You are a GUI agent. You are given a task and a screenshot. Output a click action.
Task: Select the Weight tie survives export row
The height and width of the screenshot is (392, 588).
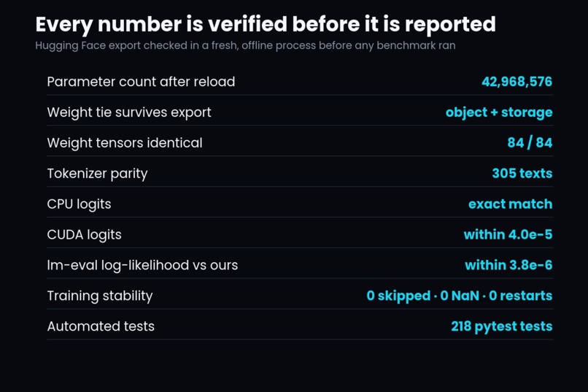300,112
